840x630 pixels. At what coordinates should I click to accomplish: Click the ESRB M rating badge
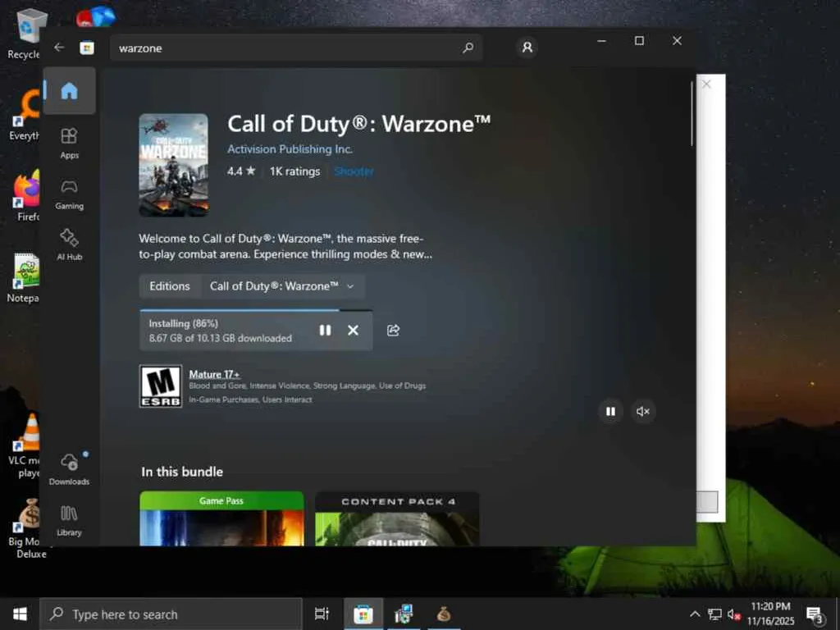click(161, 386)
